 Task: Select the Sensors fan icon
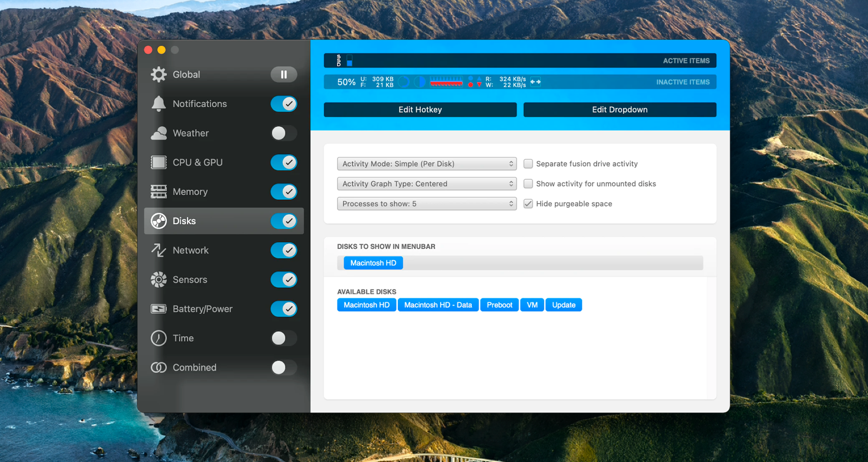click(x=159, y=279)
